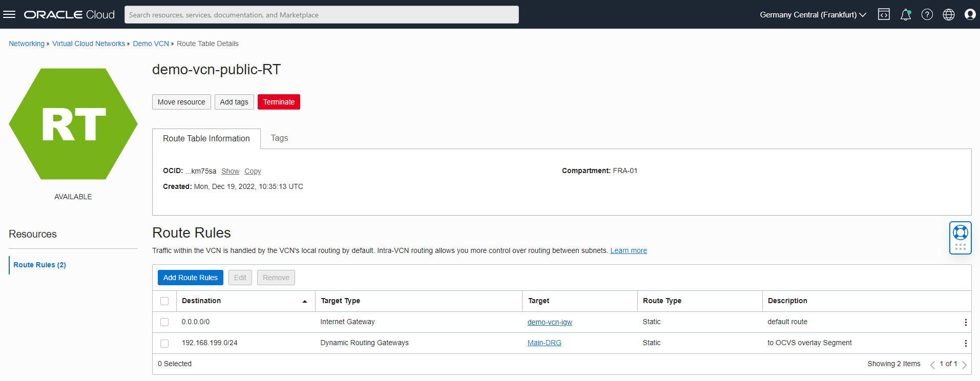Screen dimensions: 980x381
Task: Click the Edit route rule button
Action: [x=240, y=278]
